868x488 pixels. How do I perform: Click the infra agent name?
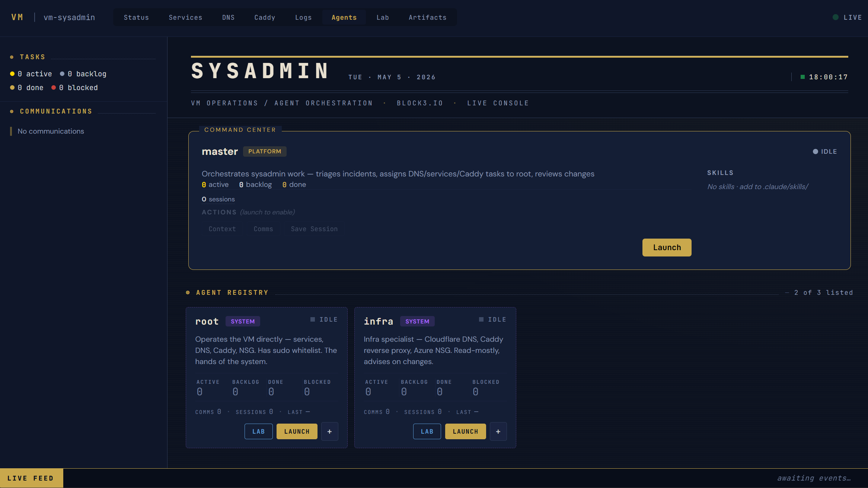click(379, 321)
